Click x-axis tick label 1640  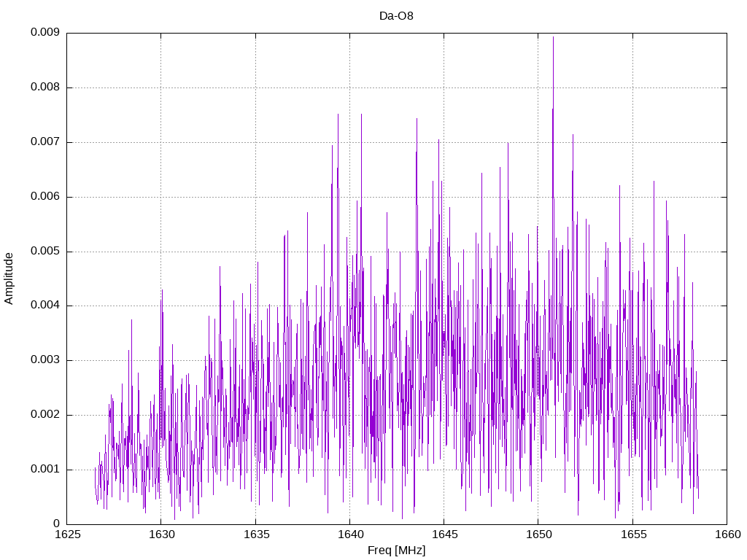pyautogui.click(x=351, y=534)
